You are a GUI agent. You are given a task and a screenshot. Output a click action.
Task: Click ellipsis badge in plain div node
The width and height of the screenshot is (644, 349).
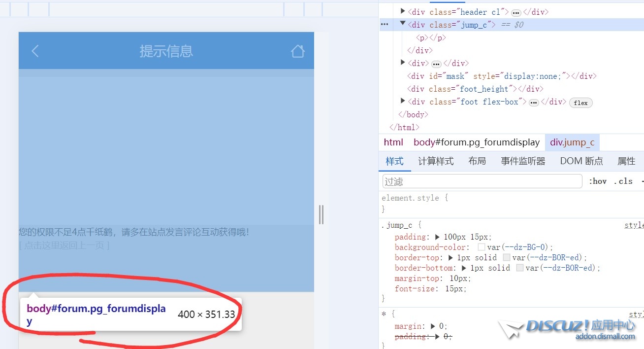[x=436, y=64]
